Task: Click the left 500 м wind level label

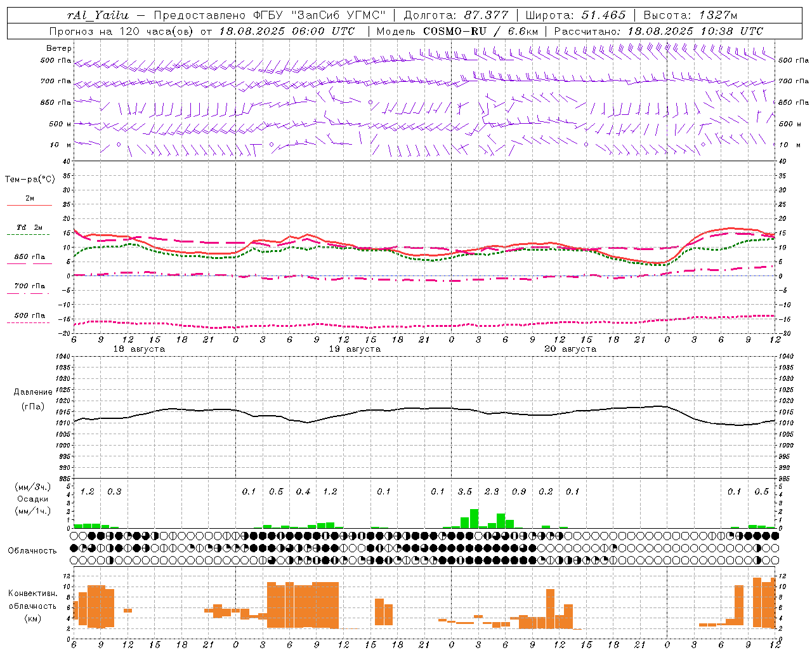Action: [60, 124]
